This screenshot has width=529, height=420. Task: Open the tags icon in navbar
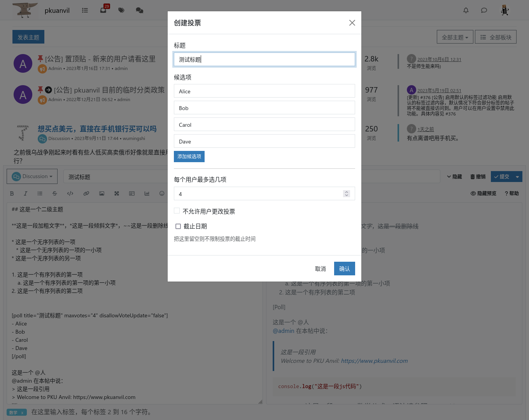(121, 10)
